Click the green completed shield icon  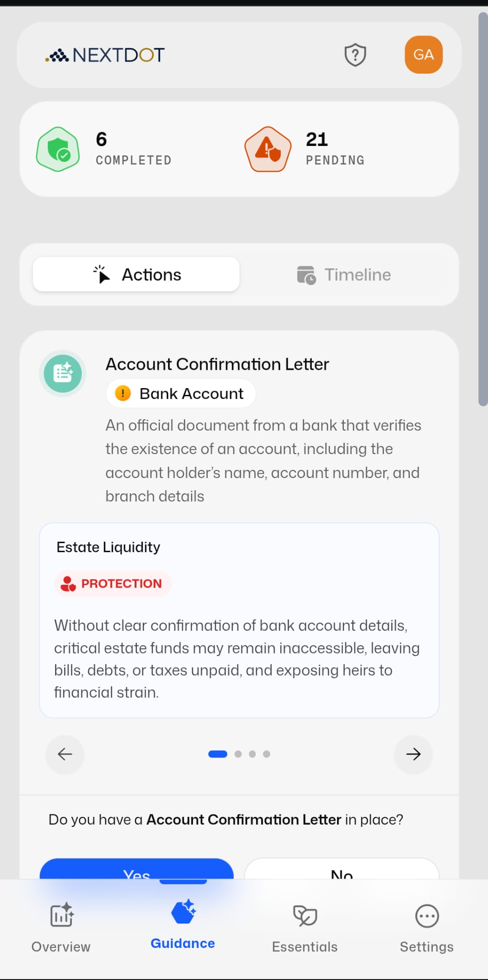(x=58, y=149)
